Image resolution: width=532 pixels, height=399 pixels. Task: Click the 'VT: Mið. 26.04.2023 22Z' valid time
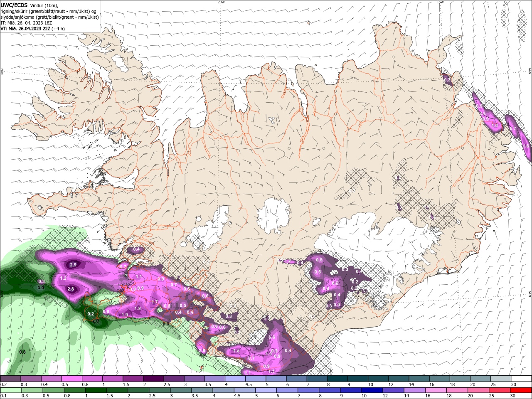[25, 29]
